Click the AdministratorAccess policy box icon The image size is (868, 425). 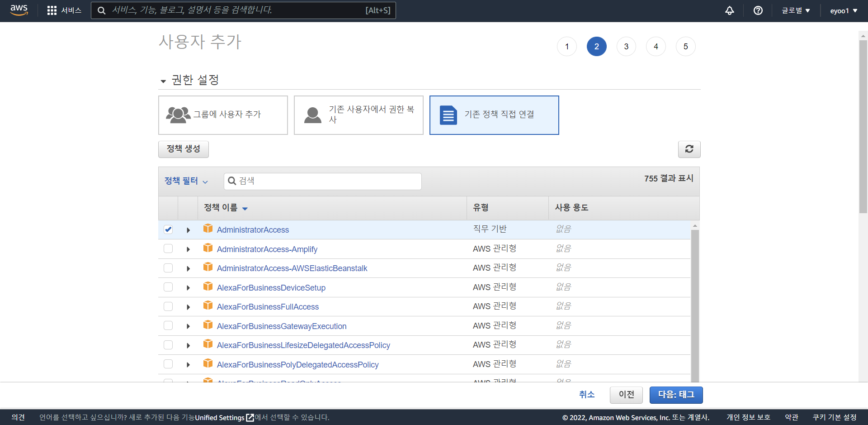pos(208,229)
